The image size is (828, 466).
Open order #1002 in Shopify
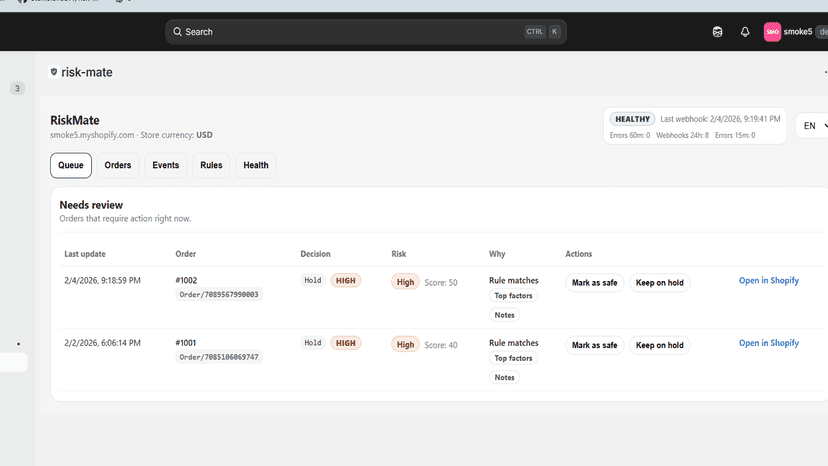(x=769, y=281)
